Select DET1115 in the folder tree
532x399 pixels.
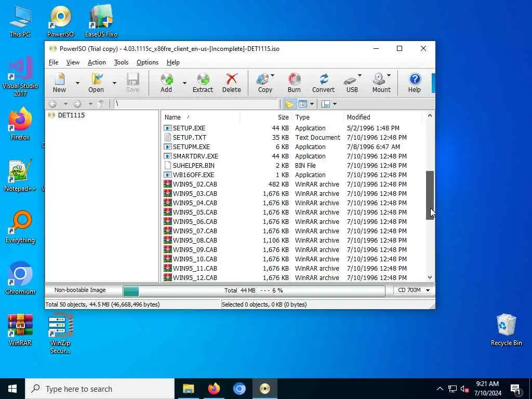pyautogui.click(x=71, y=115)
